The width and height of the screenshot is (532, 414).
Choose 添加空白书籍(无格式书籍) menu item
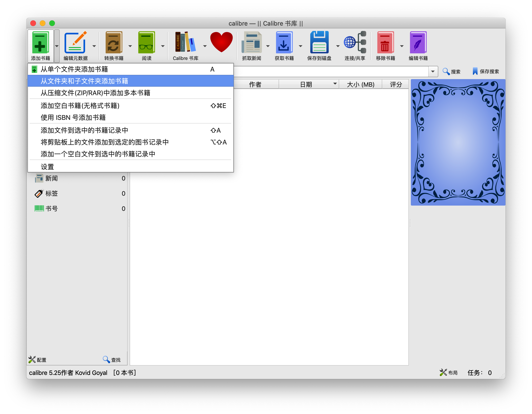coord(131,106)
